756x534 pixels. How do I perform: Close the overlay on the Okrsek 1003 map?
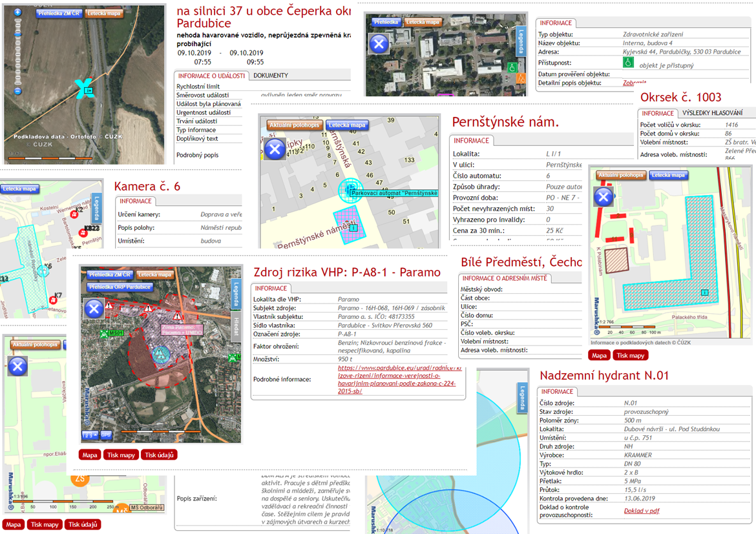(603, 197)
